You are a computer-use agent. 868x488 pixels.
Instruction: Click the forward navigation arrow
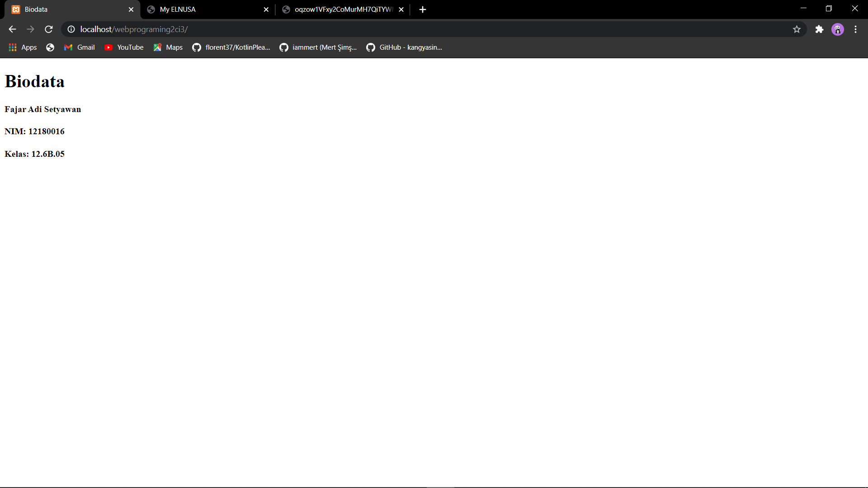[30, 29]
